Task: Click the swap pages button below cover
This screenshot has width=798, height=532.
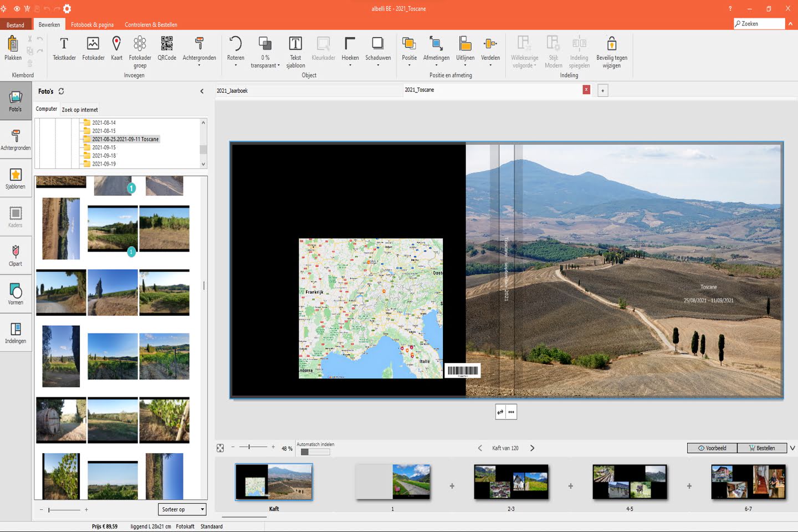Action: point(500,412)
